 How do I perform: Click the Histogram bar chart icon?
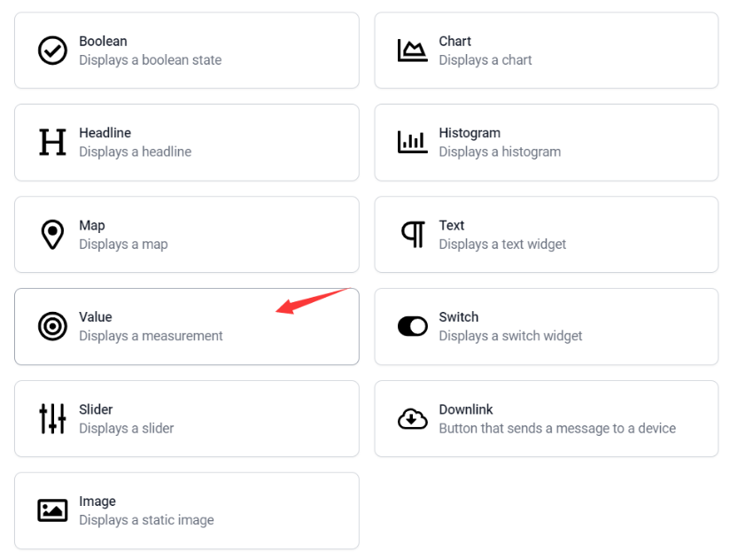(x=413, y=142)
